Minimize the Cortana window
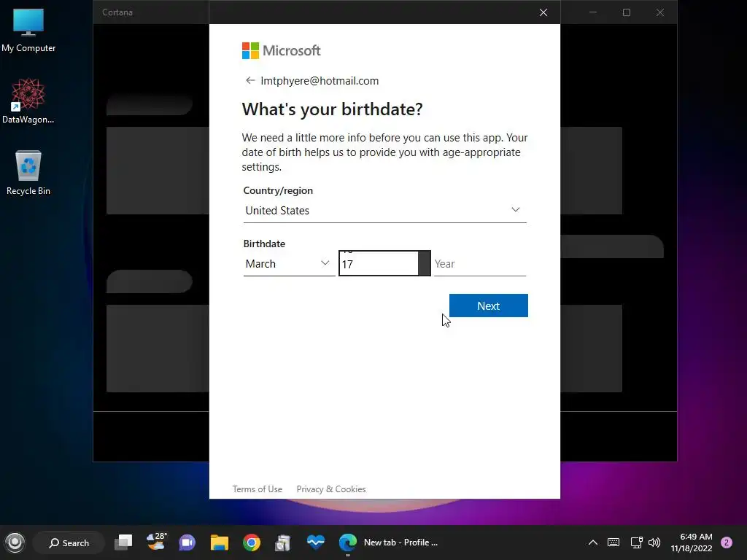Screen dimensions: 747x560 [x=593, y=12]
